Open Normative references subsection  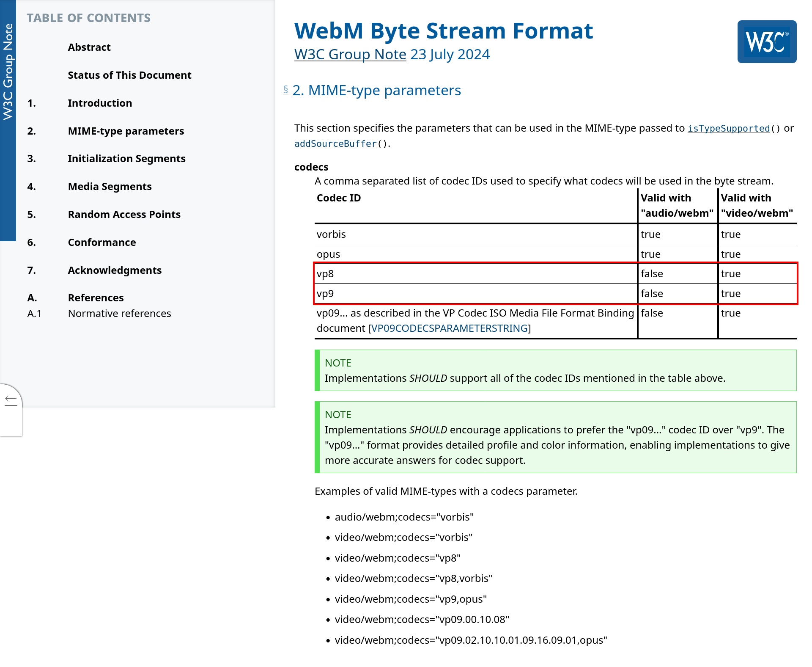point(119,314)
